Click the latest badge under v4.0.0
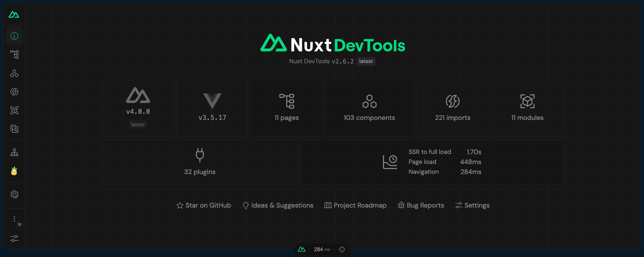 [x=138, y=125]
